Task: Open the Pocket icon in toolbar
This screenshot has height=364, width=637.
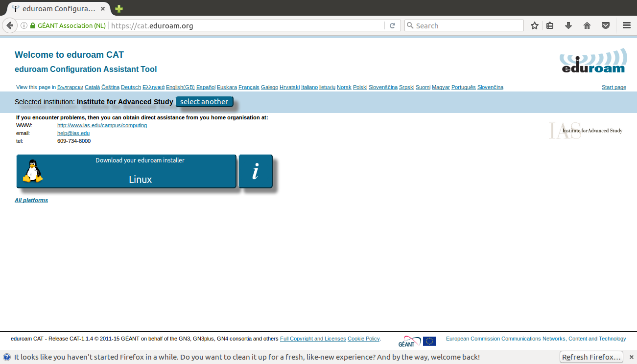Action: (x=606, y=25)
